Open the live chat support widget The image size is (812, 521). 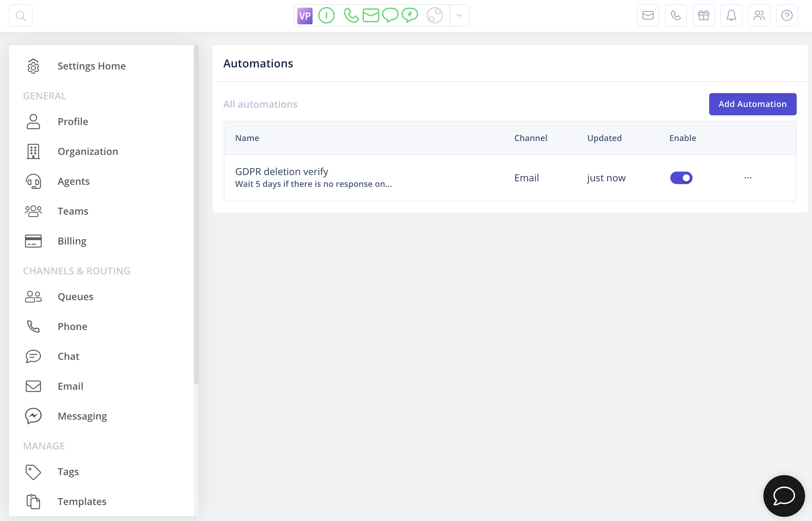[784, 496]
